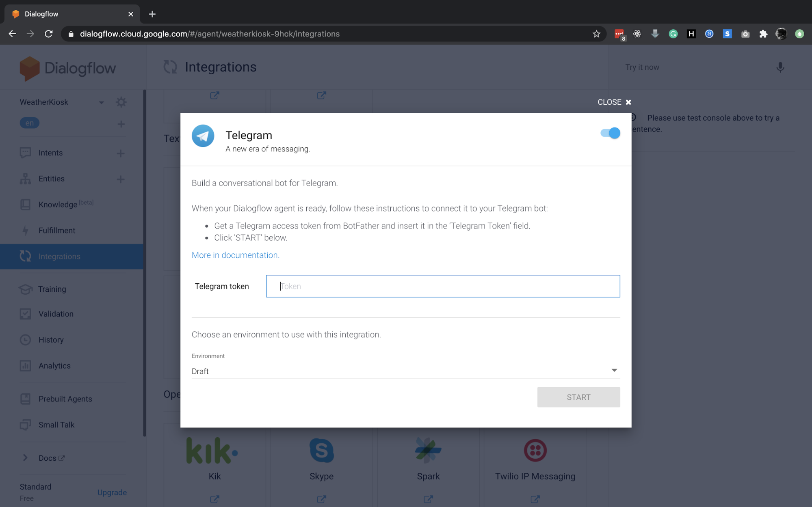Click the Skype integration logo
This screenshot has height=507, width=812.
[x=321, y=450]
